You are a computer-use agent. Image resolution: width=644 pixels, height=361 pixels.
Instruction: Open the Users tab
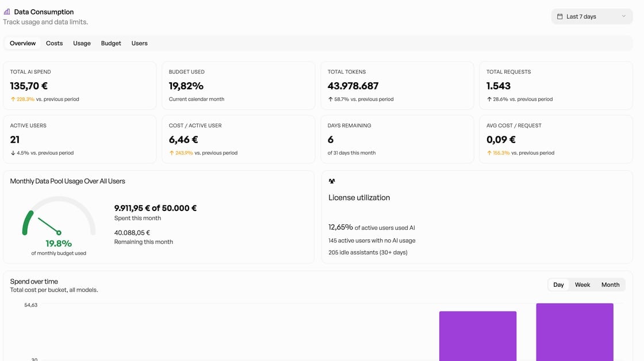[139, 43]
